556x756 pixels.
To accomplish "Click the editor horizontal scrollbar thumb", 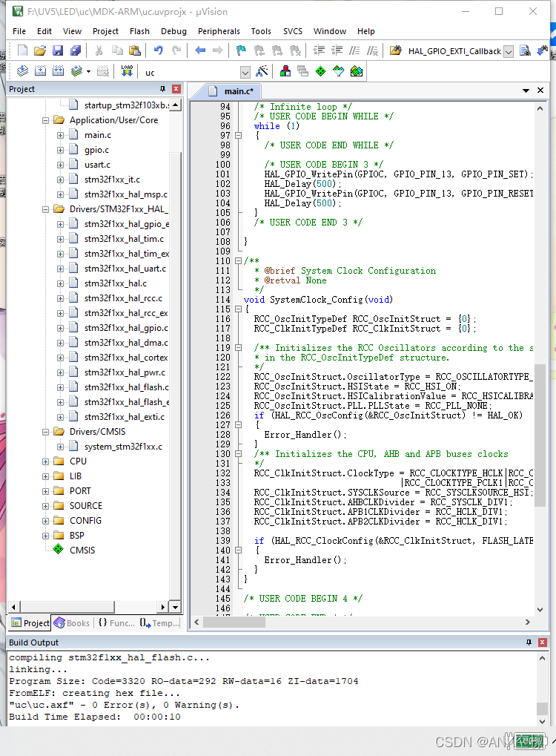I will click(234, 622).
